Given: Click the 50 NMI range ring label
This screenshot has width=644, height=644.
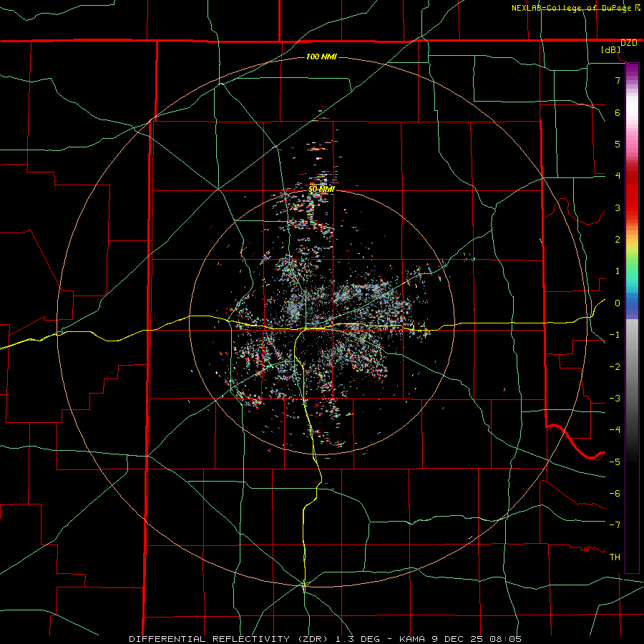Looking at the screenshot, I should [x=321, y=190].
